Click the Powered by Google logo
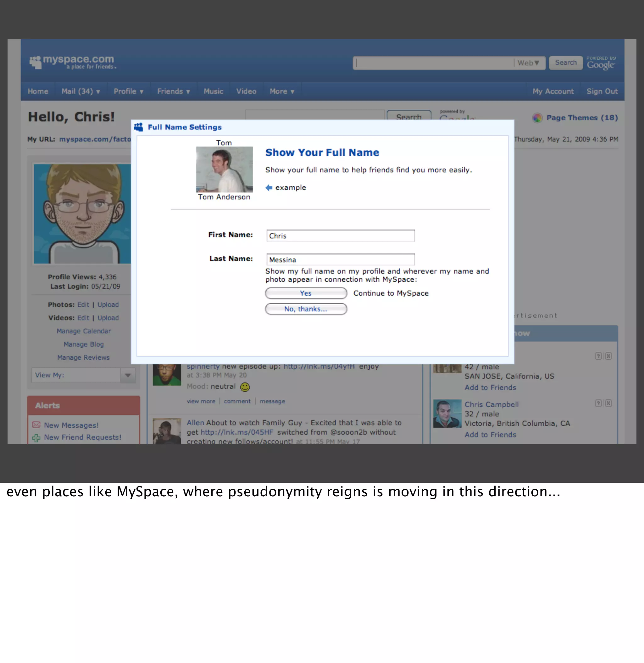644x663 pixels. coord(601,63)
